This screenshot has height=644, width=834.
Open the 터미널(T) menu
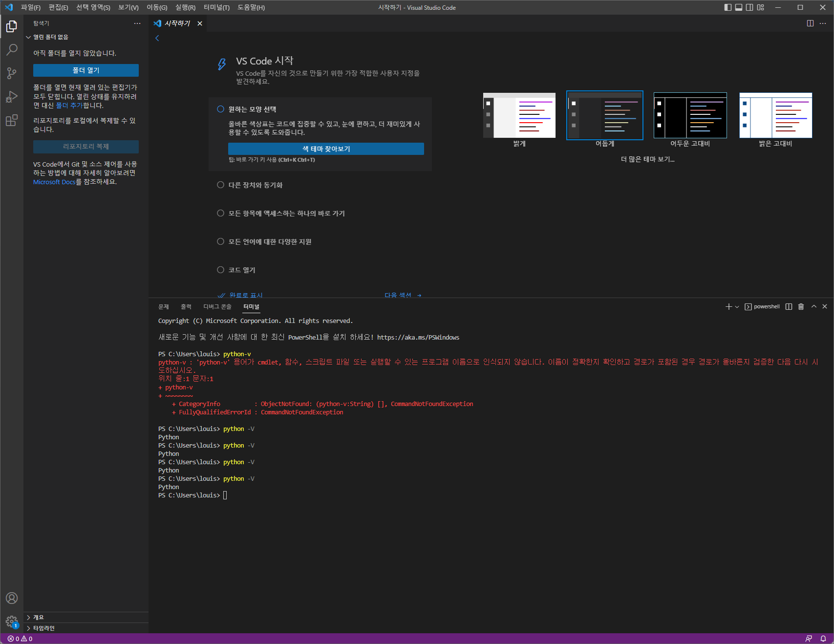216,7
